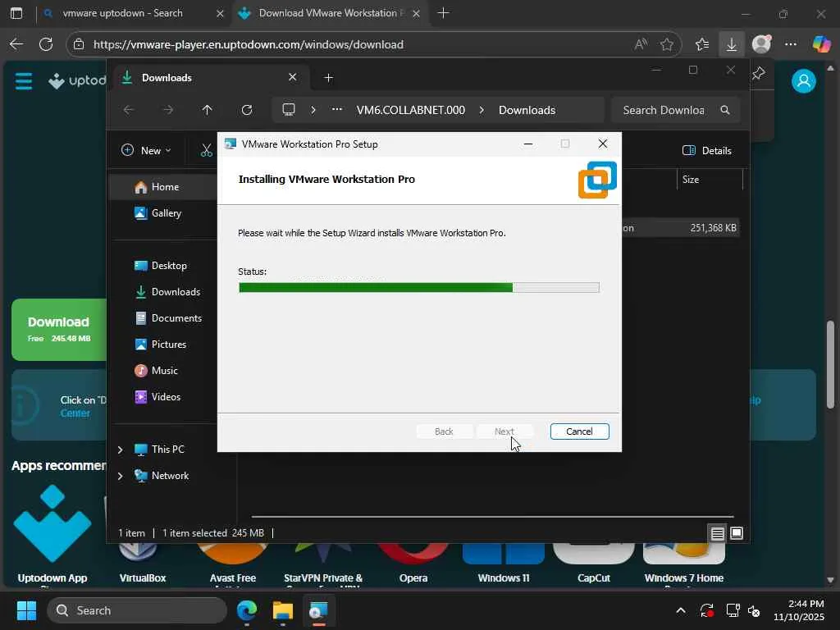
Task: Click Explorer back navigation arrow
Action: coord(129,110)
